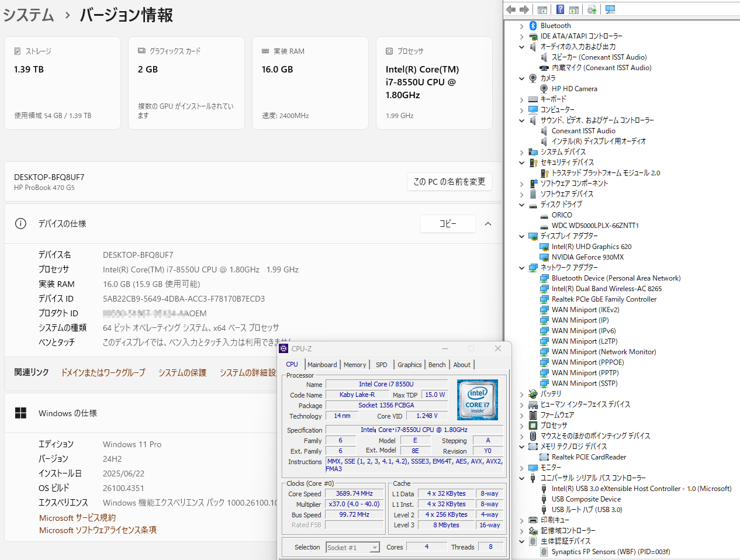Screen dimensions: 740x560
Task: Collapse the ネットワーク アダプター node
Action: 522,268
